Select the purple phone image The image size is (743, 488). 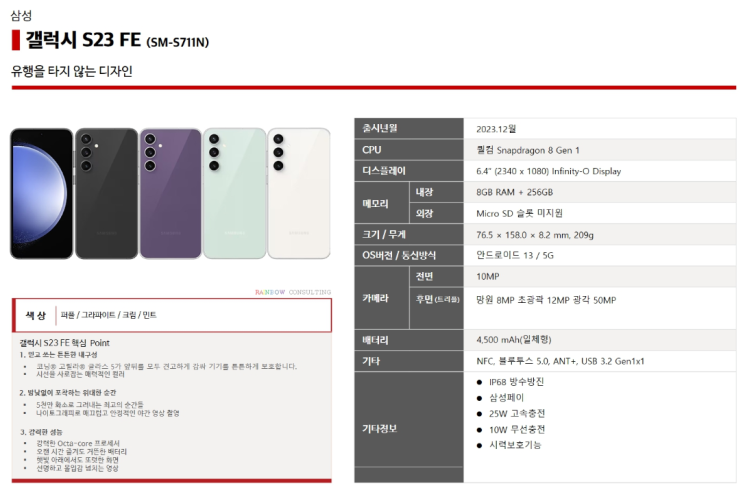pos(171,193)
